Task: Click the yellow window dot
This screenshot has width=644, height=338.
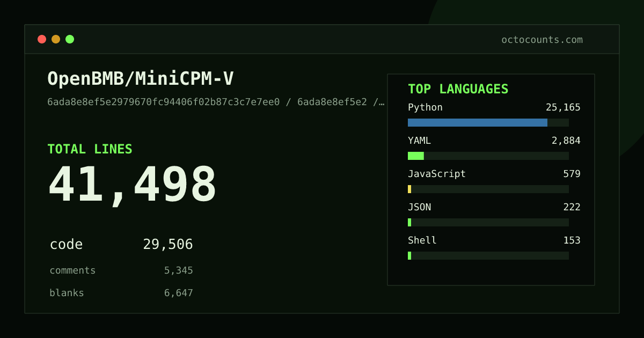Action: point(56,39)
